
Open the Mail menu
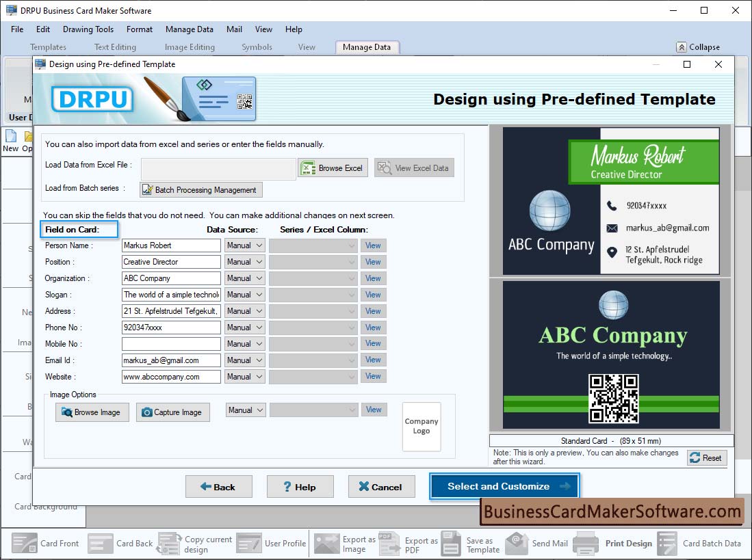point(234,29)
